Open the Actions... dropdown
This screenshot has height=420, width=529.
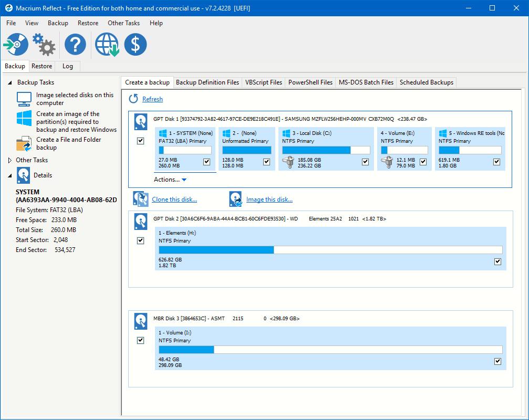click(170, 180)
